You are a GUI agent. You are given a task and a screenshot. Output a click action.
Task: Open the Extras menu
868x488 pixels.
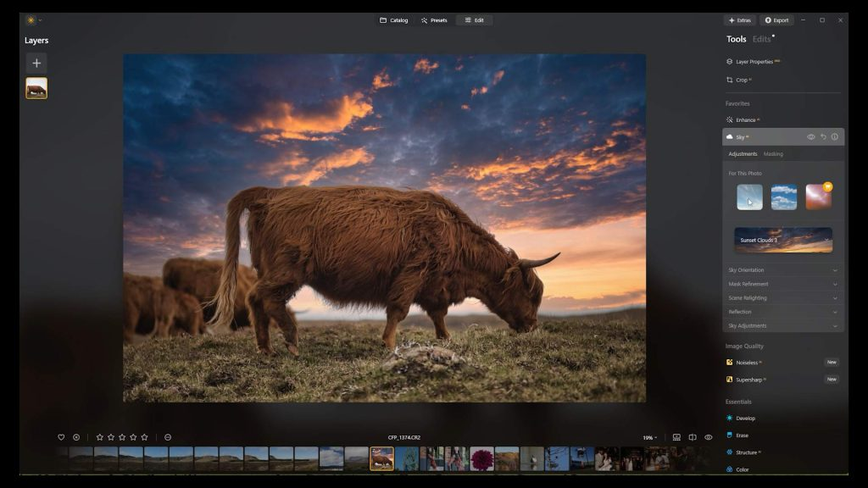tap(741, 19)
